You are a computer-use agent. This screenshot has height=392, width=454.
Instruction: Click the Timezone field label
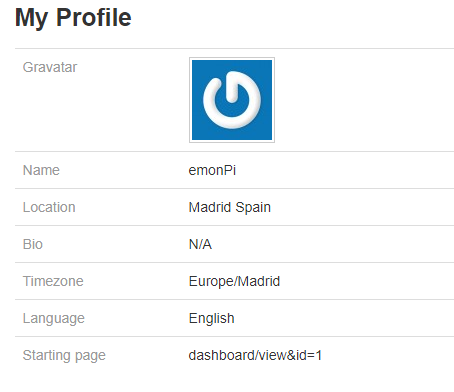(x=53, y=281)
